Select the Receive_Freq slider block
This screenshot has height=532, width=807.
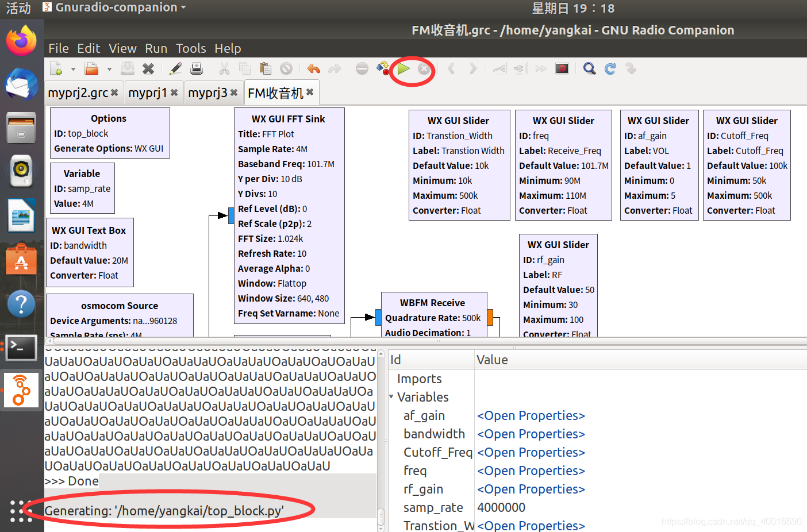(563, 165)
